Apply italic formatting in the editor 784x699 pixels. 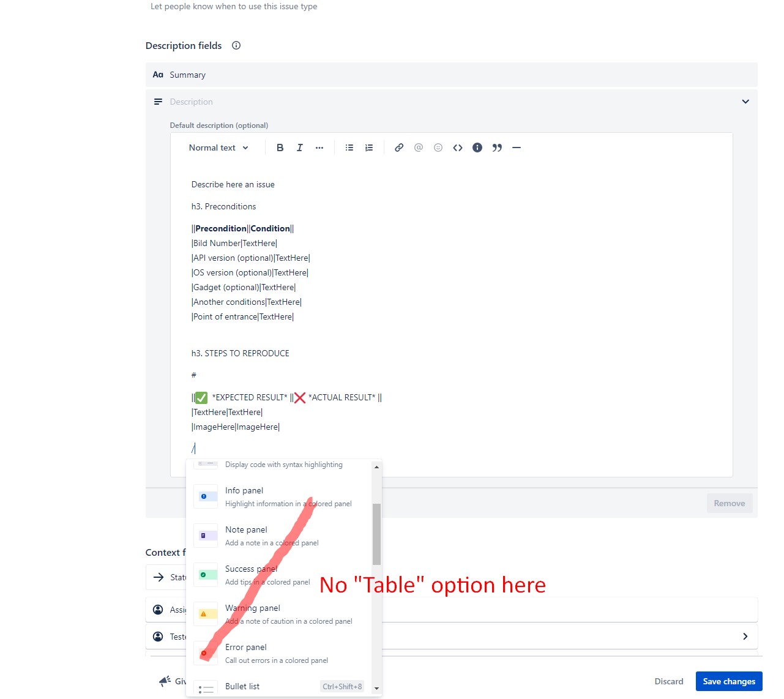click(x=299, y=148)
